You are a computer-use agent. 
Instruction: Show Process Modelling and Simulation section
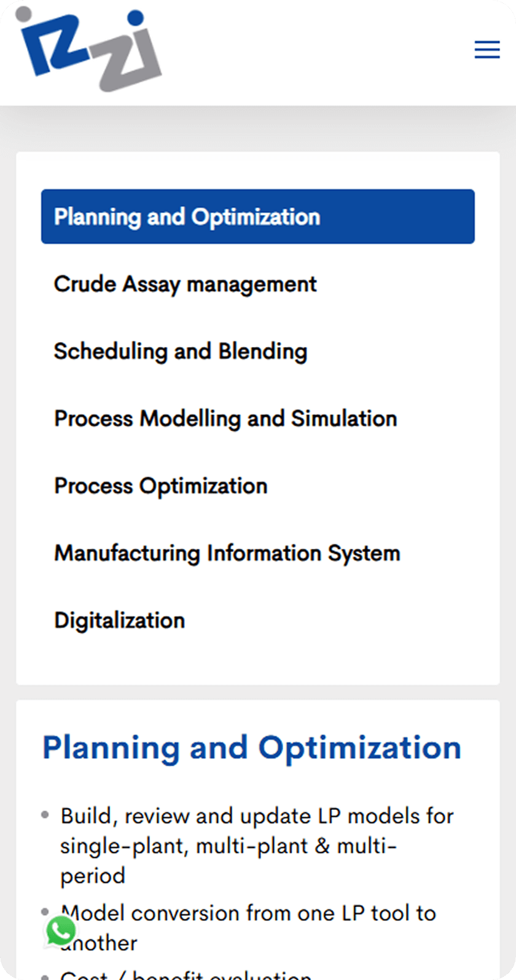pos(225,419)
